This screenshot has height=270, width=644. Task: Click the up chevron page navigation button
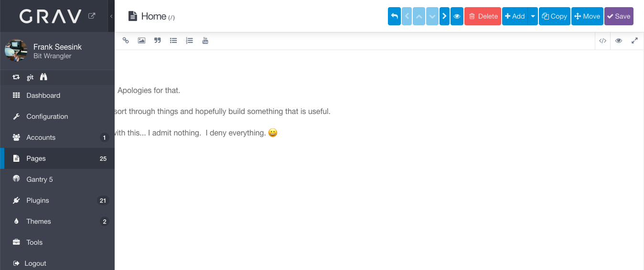pyautogui.click(x=419, y=16)
